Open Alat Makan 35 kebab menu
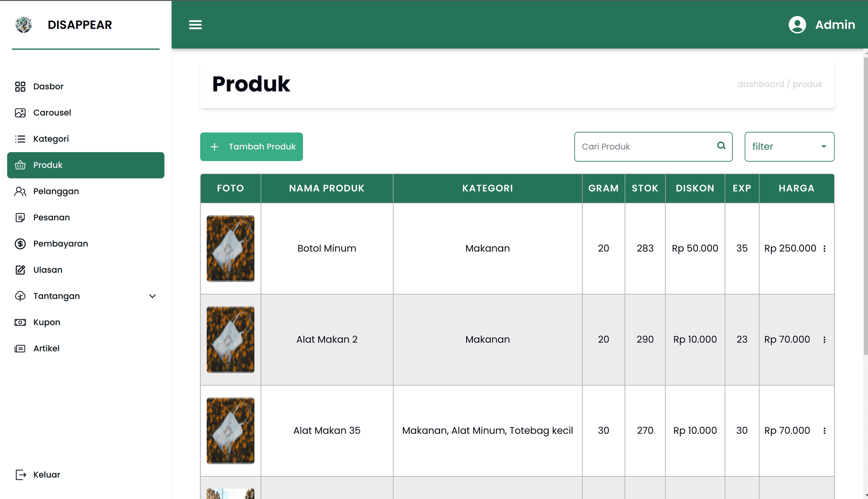 [824, 431]
